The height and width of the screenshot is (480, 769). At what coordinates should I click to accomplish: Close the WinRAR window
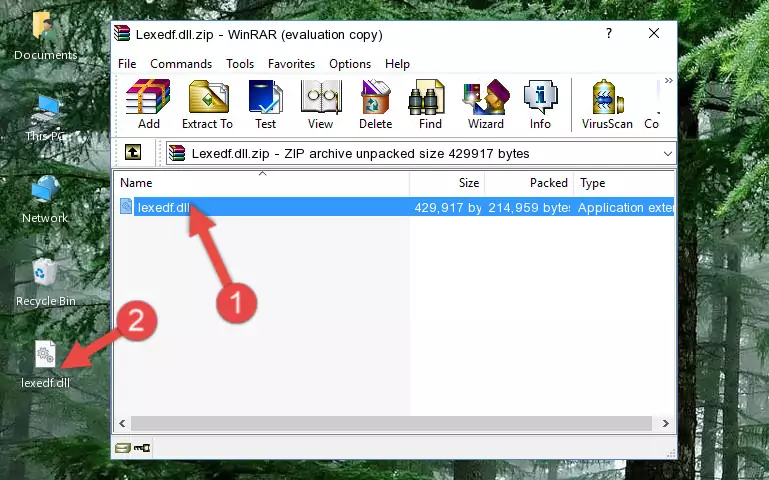click(x=654, y=33)
